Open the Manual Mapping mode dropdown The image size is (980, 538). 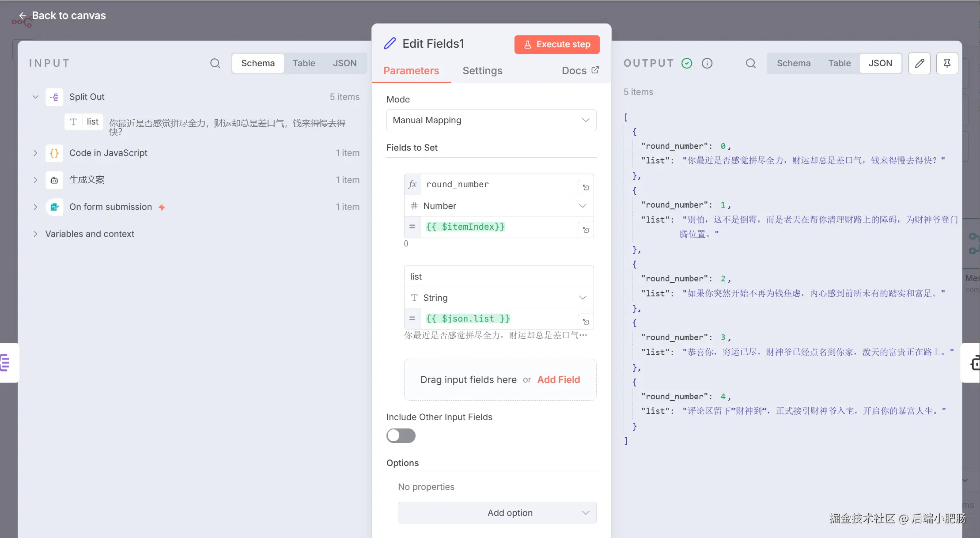tap(491, 120)
